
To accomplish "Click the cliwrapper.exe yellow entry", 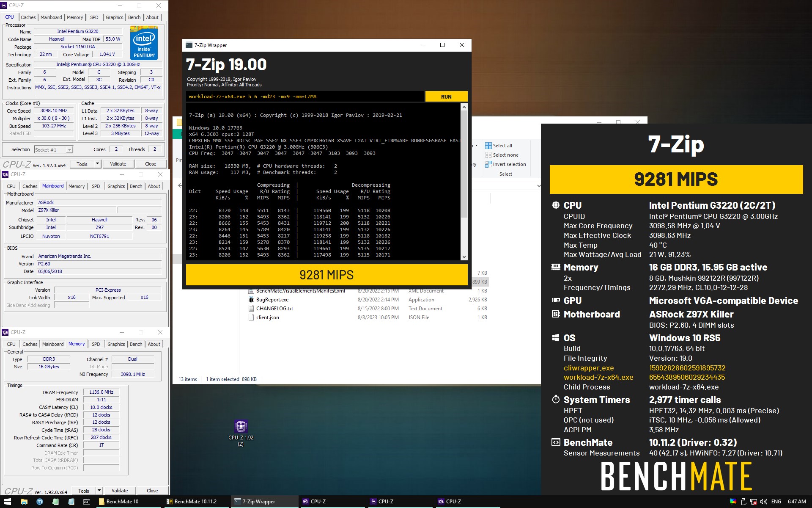I will (x=588, y=368).
